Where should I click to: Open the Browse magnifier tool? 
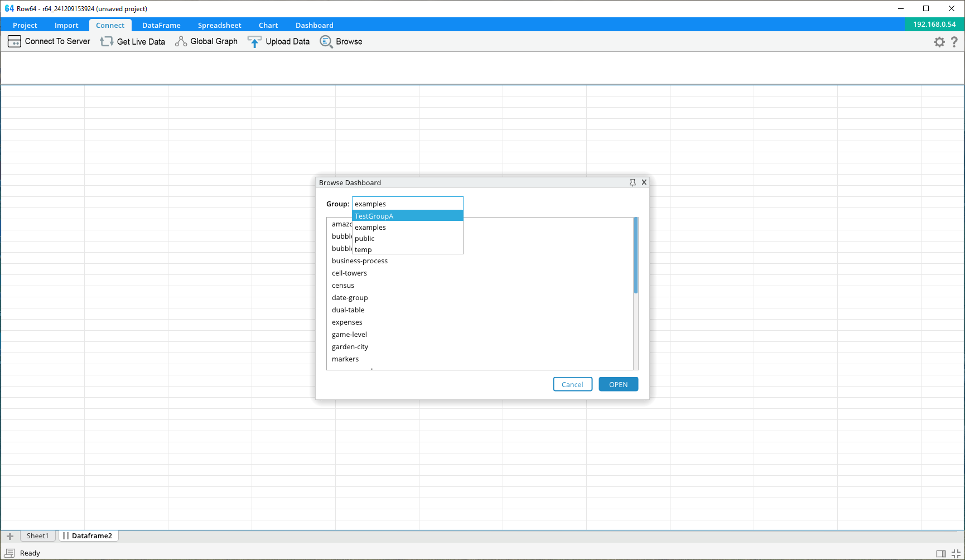(x=326, y=42)
